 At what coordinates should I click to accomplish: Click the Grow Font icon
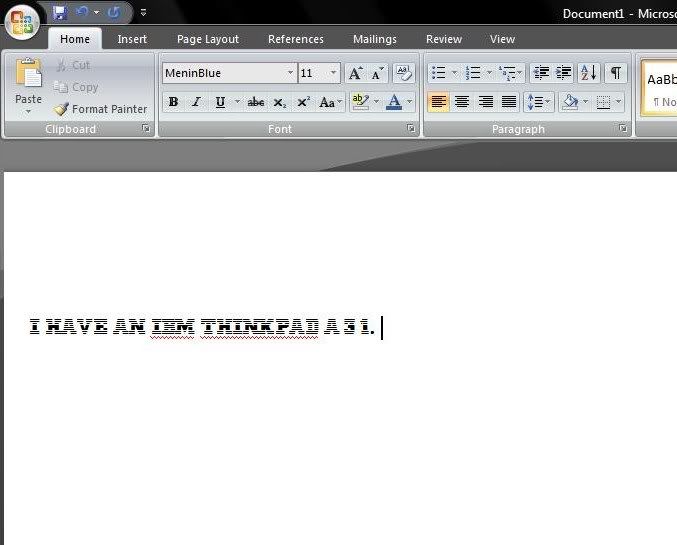pyautogui.click(x=355, y=73)
